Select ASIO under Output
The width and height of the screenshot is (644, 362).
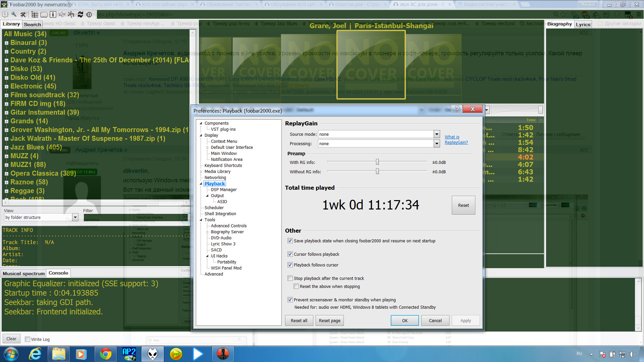point(222,202)
